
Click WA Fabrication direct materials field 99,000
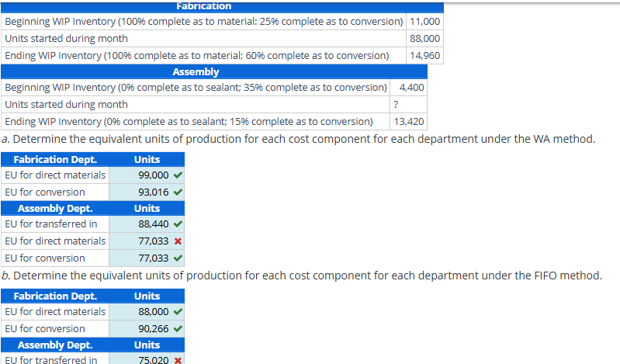pos(147,175)
